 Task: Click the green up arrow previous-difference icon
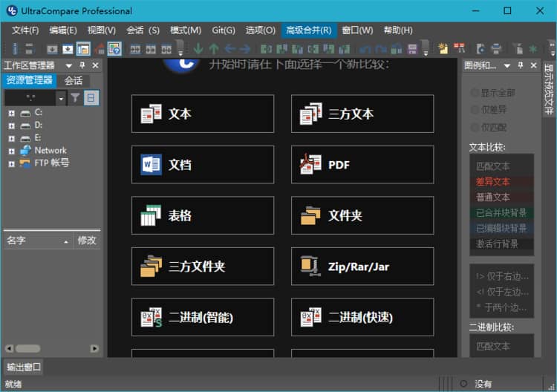point(214,49)
